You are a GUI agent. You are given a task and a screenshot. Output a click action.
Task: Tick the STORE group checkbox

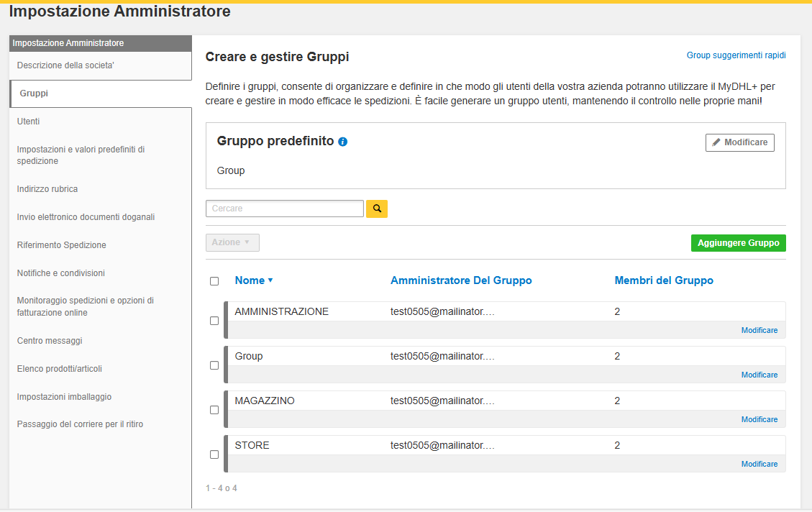click(x=214, y=454)
